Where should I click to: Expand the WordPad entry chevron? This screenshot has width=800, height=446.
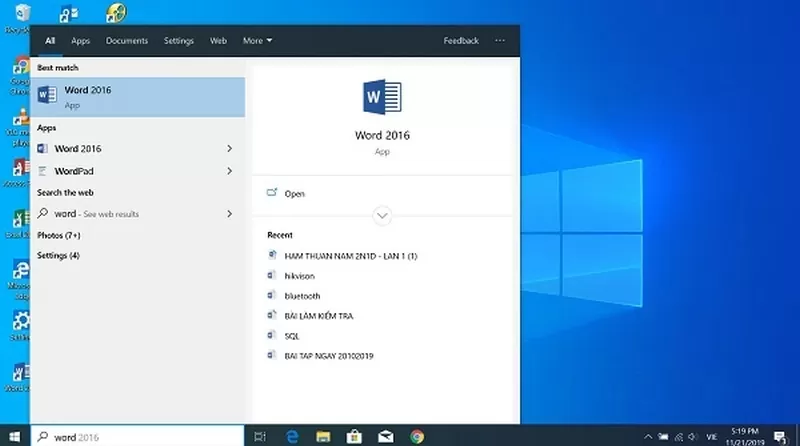pyautogui.click(x=230, y=171)
